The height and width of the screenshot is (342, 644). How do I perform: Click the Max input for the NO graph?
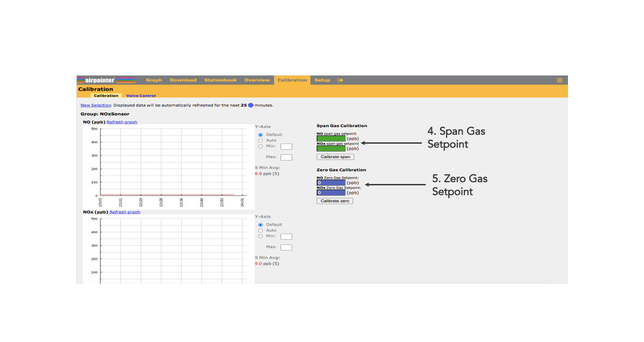click(286, 158)
